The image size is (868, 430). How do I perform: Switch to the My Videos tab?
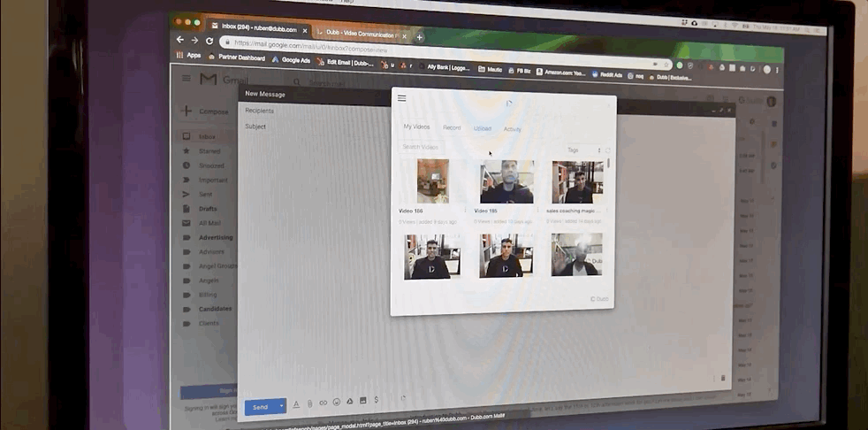pos(416,127)
